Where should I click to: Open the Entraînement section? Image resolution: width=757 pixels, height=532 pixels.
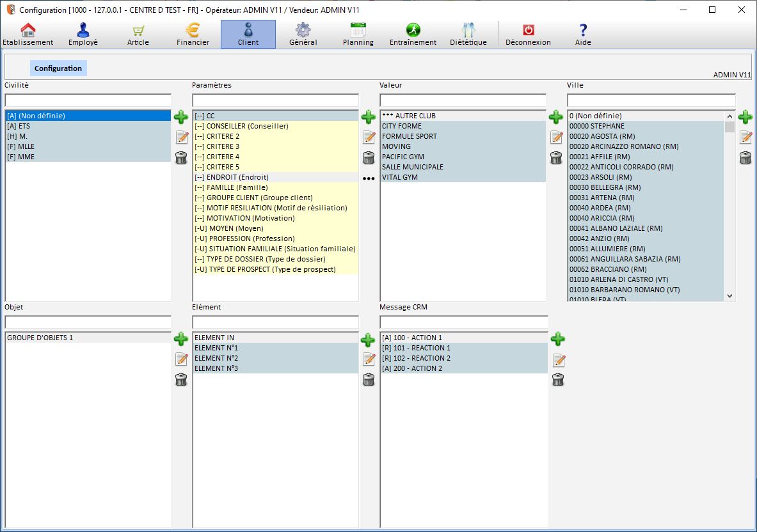tap(413, 35)
